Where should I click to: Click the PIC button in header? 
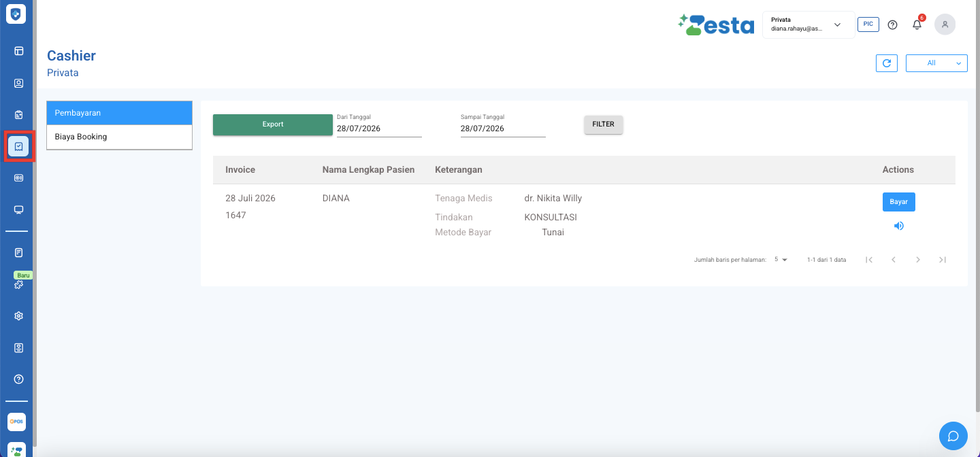pos(868,24)
